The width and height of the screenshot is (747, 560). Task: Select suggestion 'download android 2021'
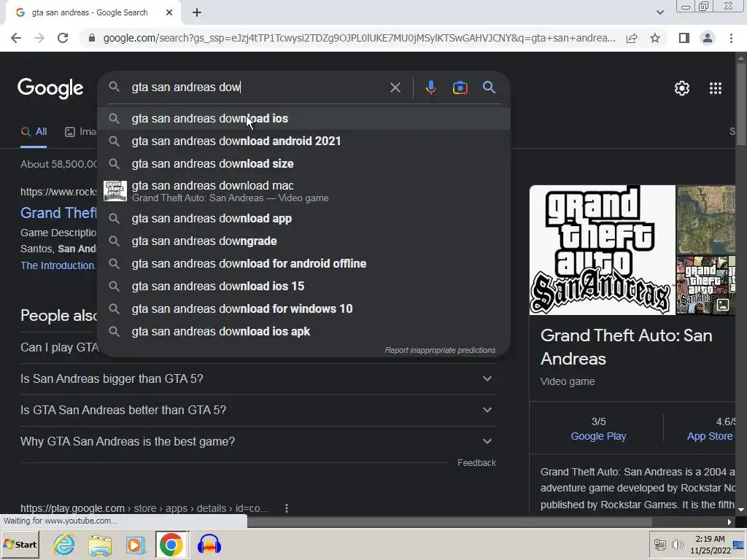click(304, 141)
